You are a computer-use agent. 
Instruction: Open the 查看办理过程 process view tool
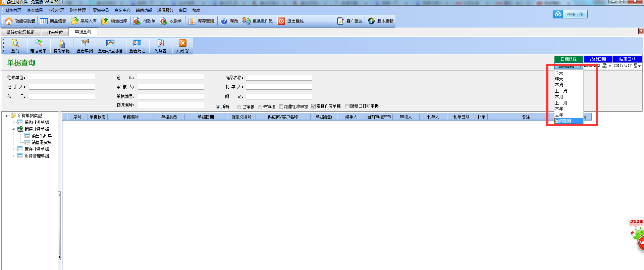tap(110, 46)
